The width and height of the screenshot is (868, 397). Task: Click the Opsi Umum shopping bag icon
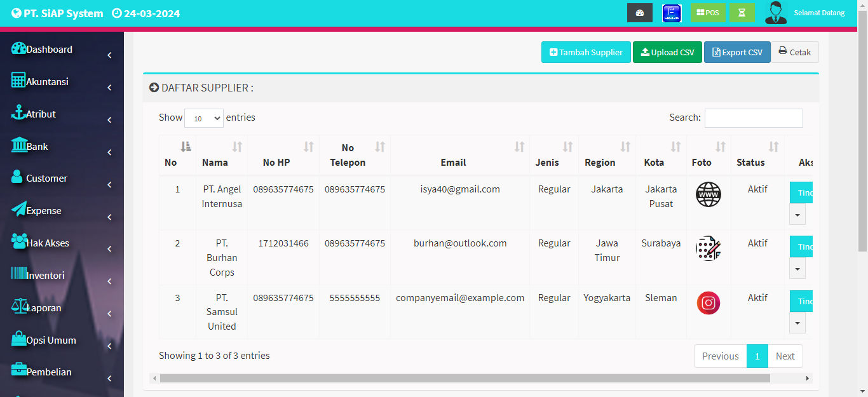[x=19, y=339]
